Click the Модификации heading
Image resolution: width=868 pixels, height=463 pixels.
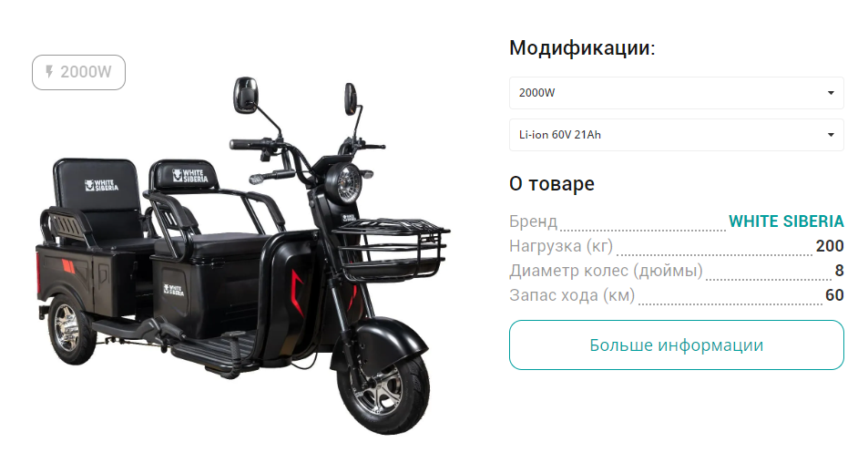pos(582,48)
